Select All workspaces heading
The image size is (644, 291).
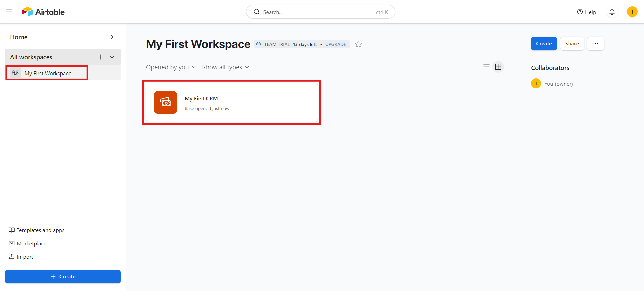[31, 57]
